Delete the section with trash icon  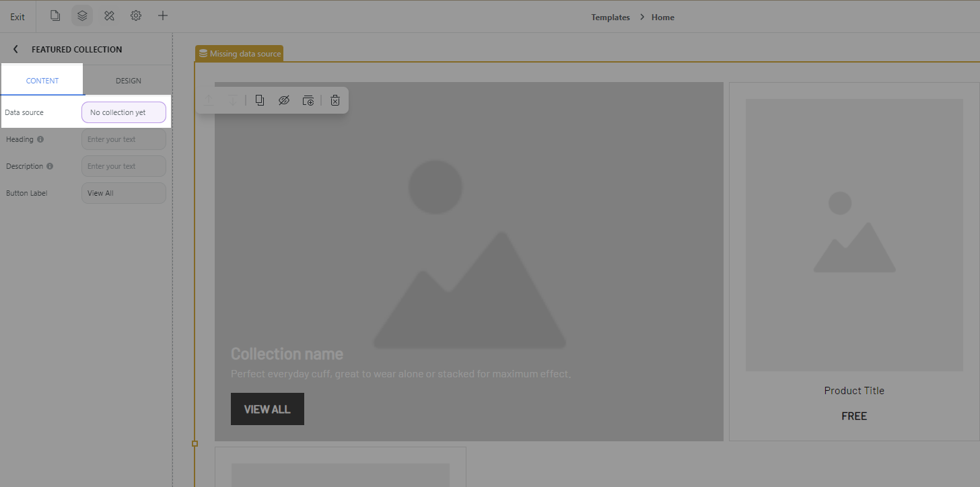pos(335,100)
